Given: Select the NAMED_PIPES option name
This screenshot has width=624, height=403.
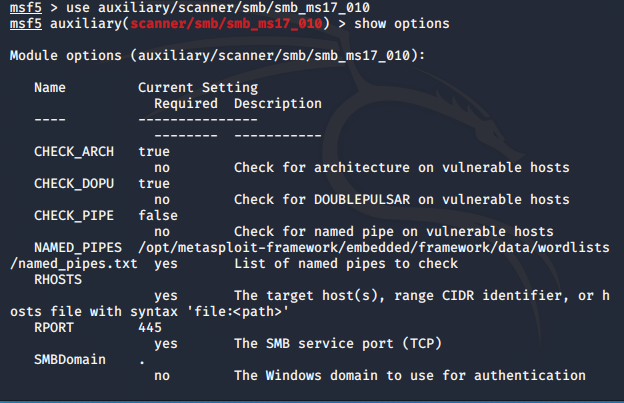Looking at the screenshot, I should tap(78, 247).
